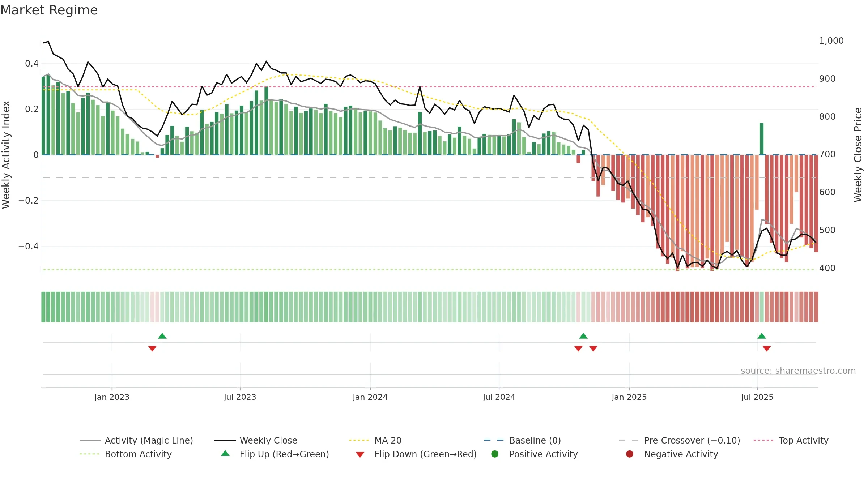Click the Weekly Activity Index axis title
This screenshot has height=488, width=868.
tap(6, 155)
